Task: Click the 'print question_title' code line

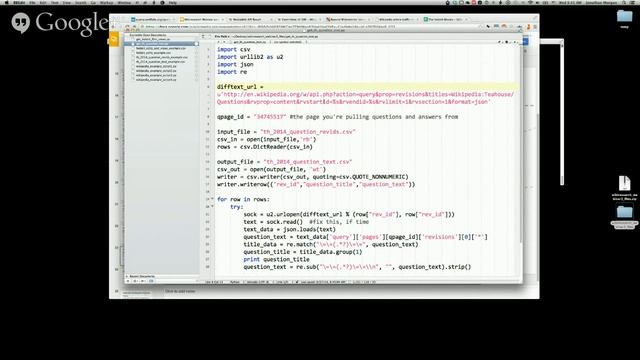Action: [276, 259]
